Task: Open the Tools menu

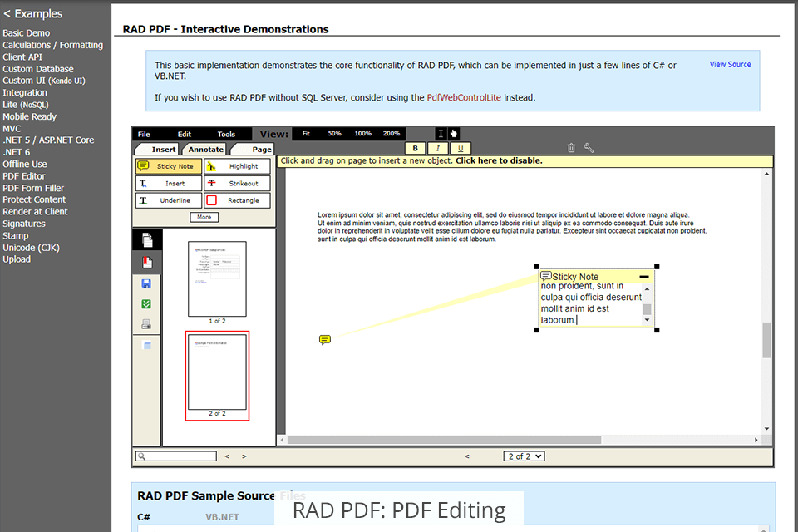Action: tap(226, 134)
